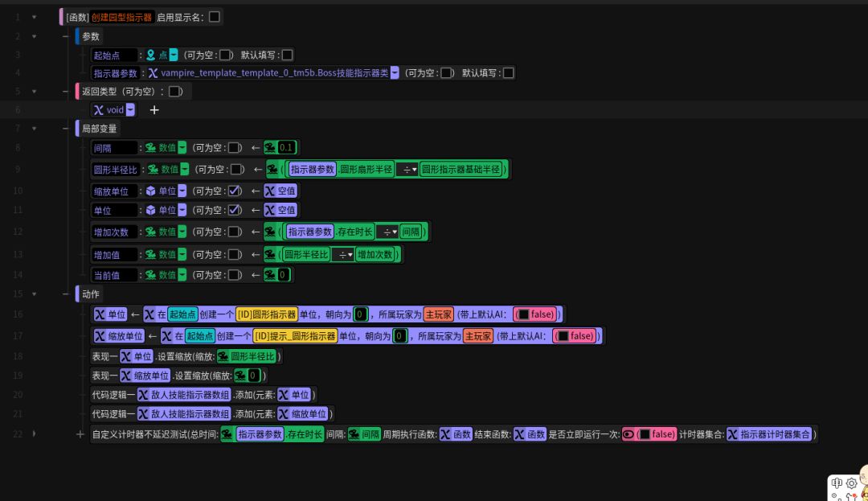Click the gear icon in the floating widget
The height and width of the screenshot is (501, 868).
(851, 483)
